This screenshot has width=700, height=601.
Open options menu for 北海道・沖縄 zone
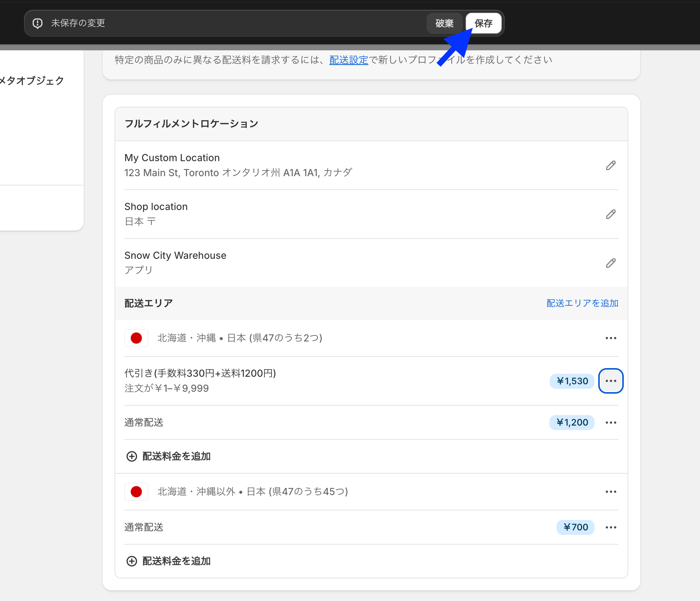(x=611, y=338)
